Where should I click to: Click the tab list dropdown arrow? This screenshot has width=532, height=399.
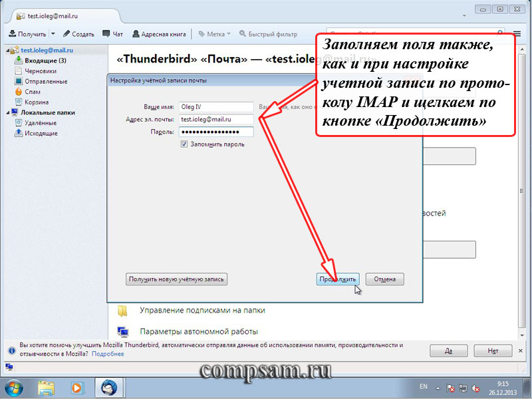[x=464, y=16]
